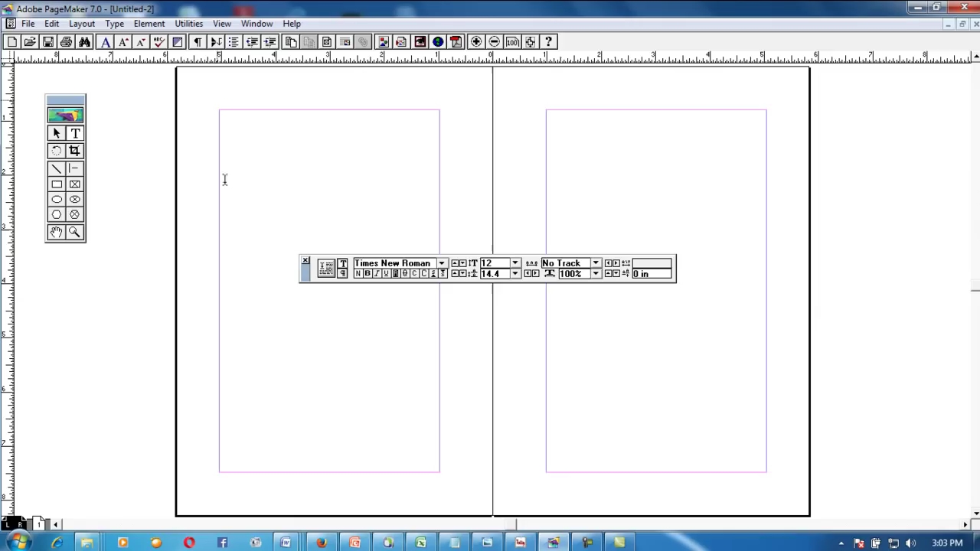The height and width of the screenshot is (551, 980).
Task: Click the Actual size 100 icon
Action: click(512, 42)
